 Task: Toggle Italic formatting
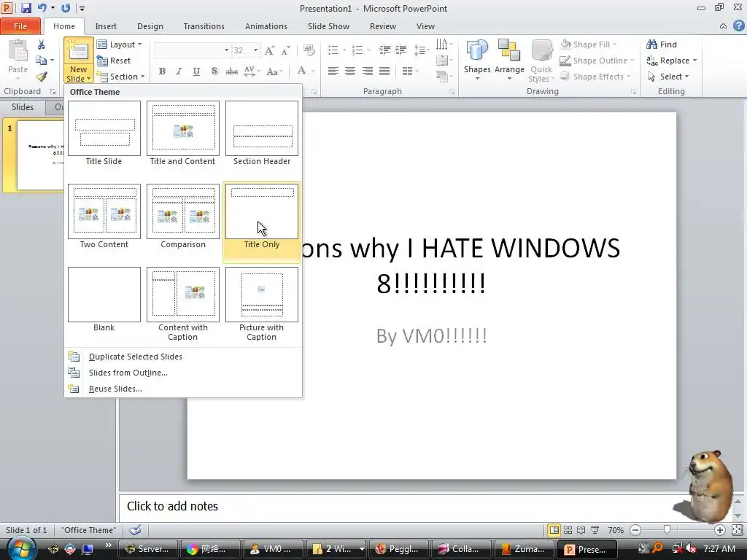coord(179,71)
